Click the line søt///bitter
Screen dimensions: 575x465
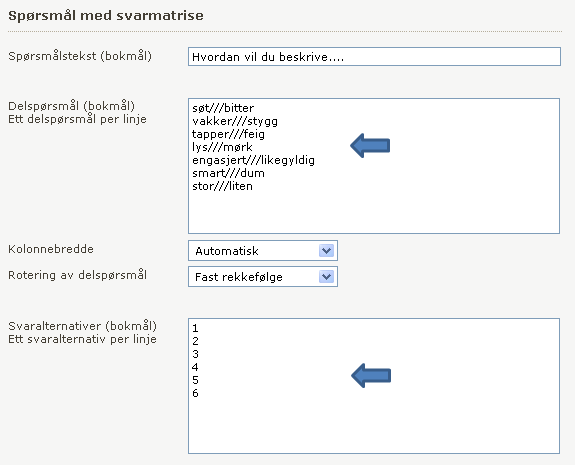pos(223,108)
